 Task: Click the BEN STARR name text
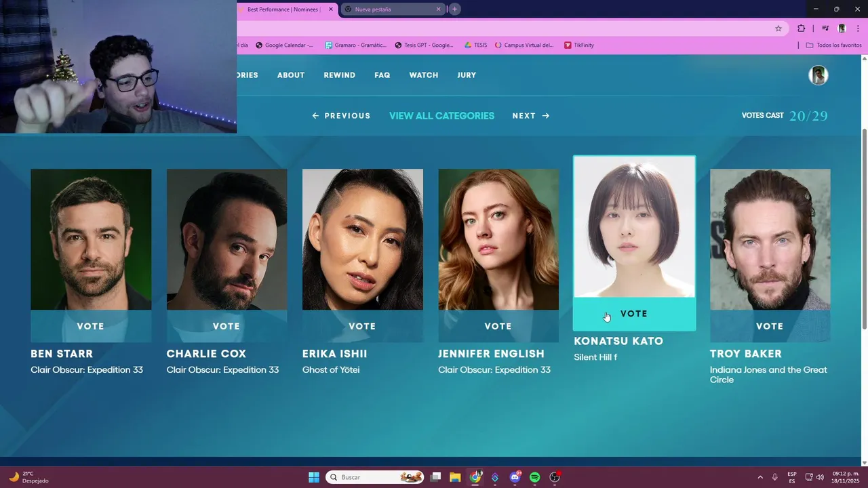point(62,354)
